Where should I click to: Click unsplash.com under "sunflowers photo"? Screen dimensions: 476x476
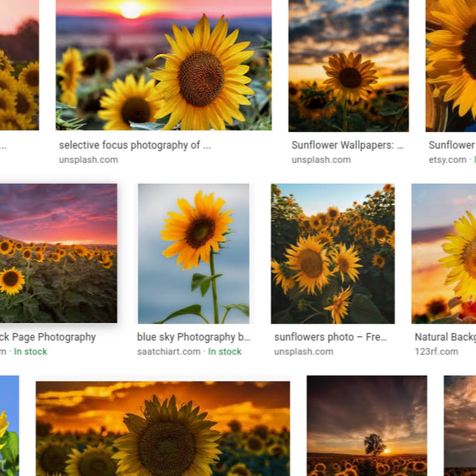click(x=304, y=352)
